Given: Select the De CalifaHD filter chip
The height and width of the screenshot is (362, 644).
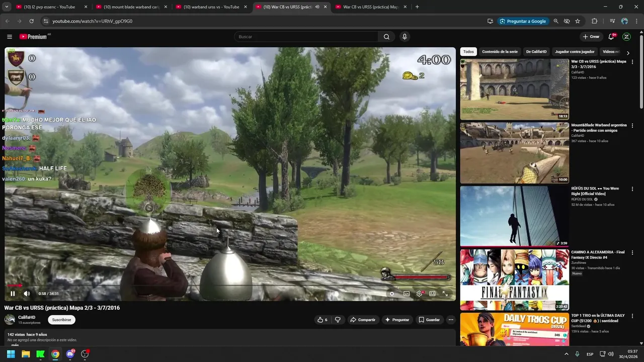Looking at the screenshot, I should tap(536, 52).
